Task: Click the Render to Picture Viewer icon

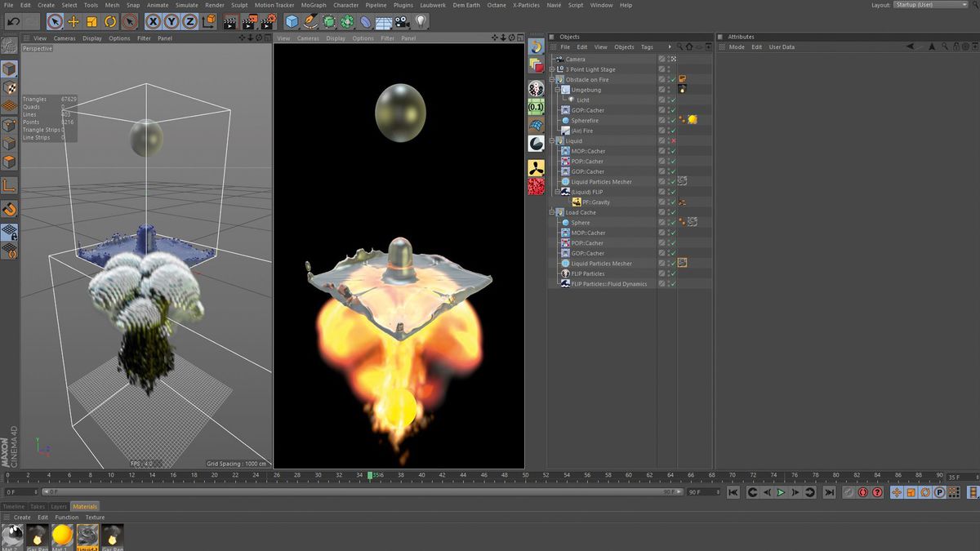Action: [x=249, y=22]
